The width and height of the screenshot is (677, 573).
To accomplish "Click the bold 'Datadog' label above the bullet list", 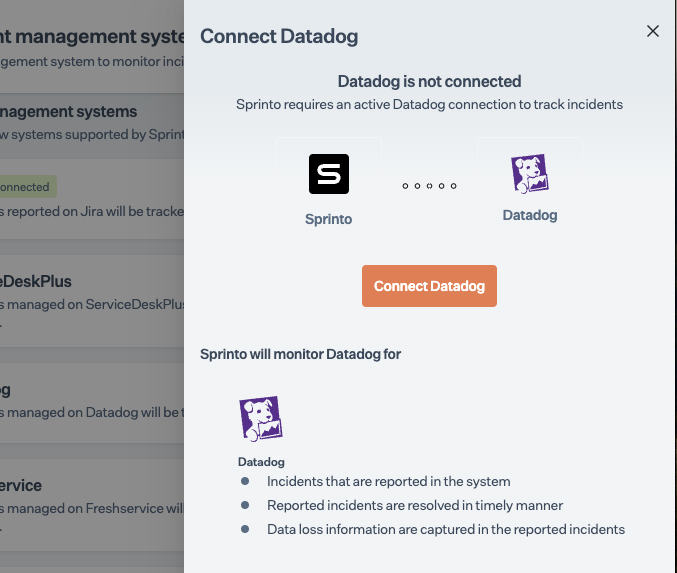I will (261, 462).
